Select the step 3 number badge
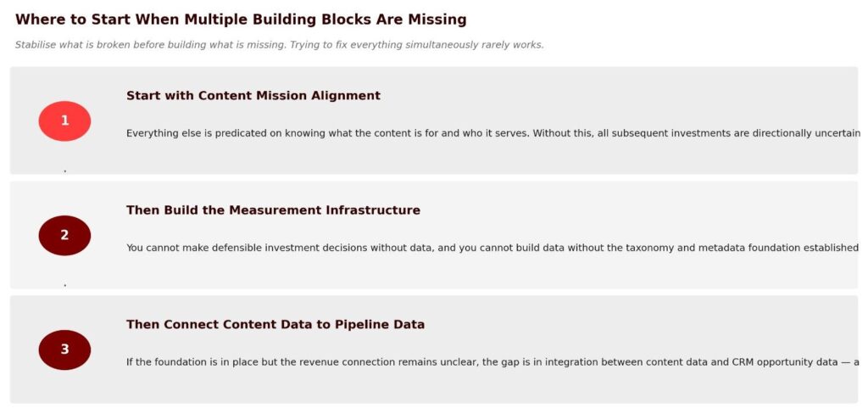868x414 pixels. tap(64, 350)
